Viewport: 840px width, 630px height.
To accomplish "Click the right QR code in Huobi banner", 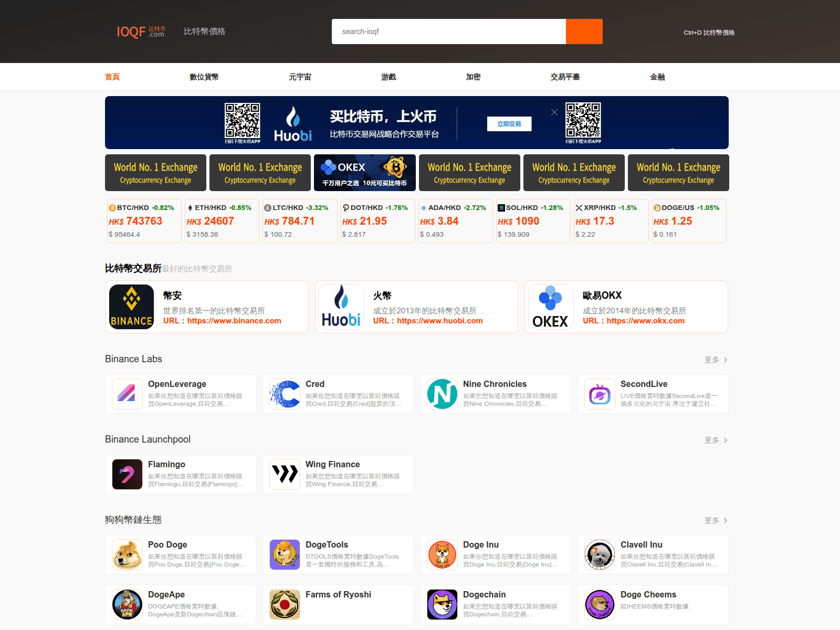I will tap(583, 120).
